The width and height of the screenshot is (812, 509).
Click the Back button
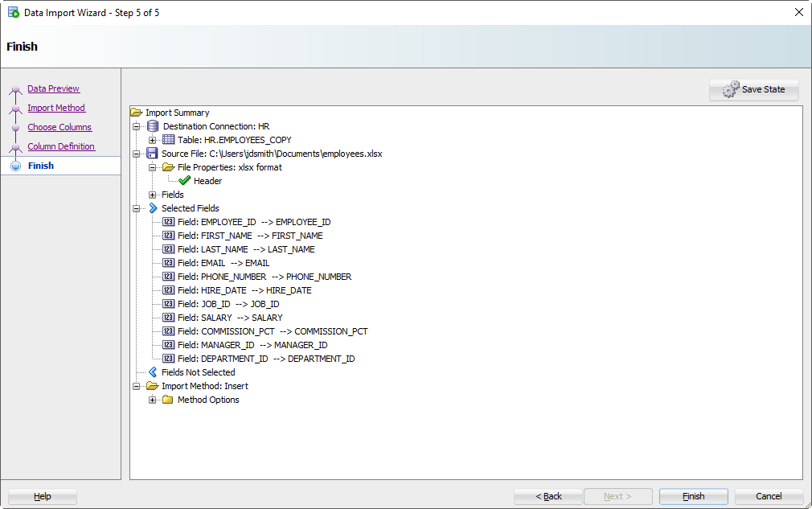coord(548,496)
